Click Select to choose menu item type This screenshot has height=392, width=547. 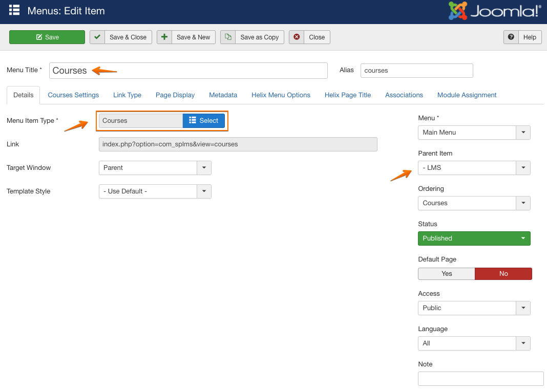[204, 121]
